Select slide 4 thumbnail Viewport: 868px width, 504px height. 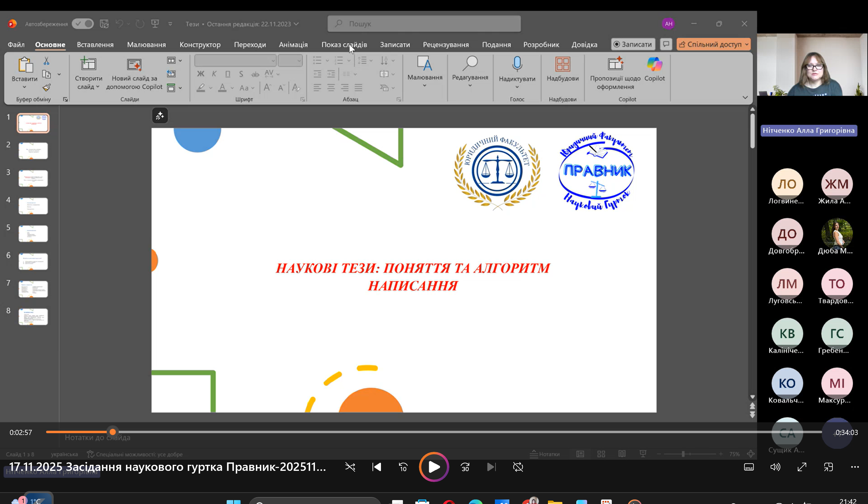33,206
